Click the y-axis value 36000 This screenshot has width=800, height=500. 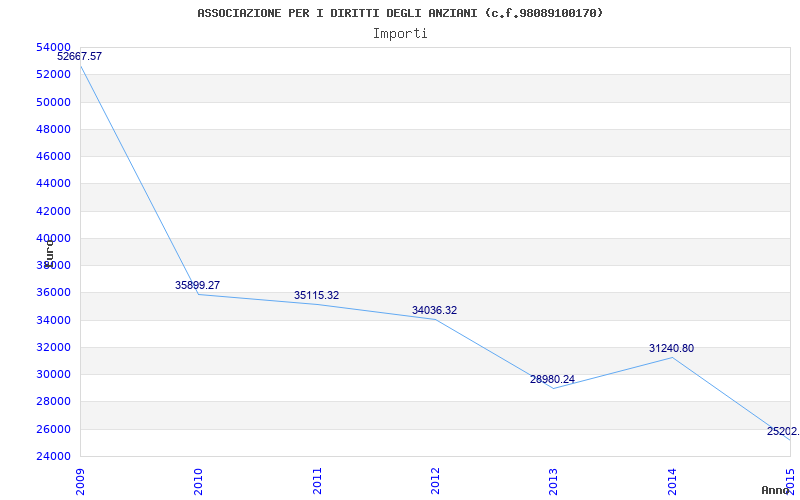point(54,293)
